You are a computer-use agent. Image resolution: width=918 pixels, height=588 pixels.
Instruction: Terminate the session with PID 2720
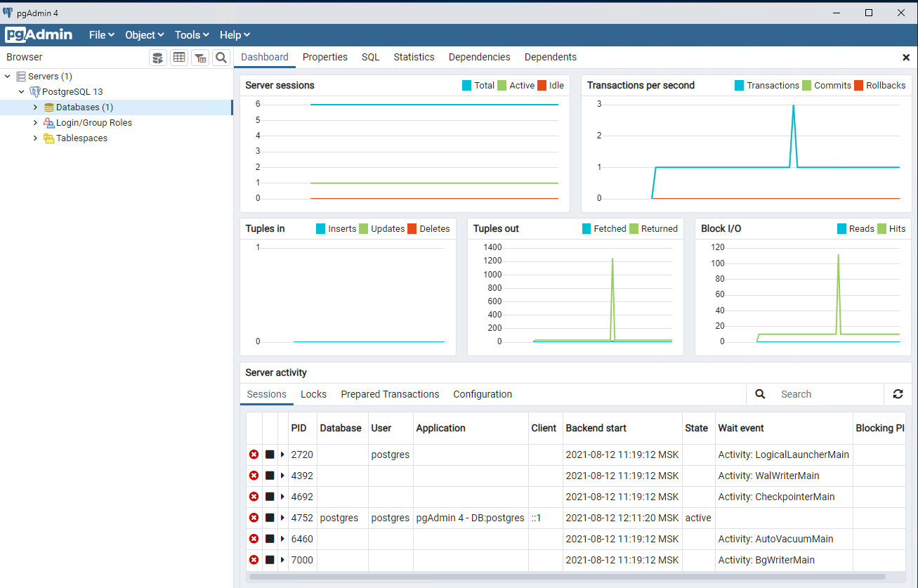click(254, 455)
